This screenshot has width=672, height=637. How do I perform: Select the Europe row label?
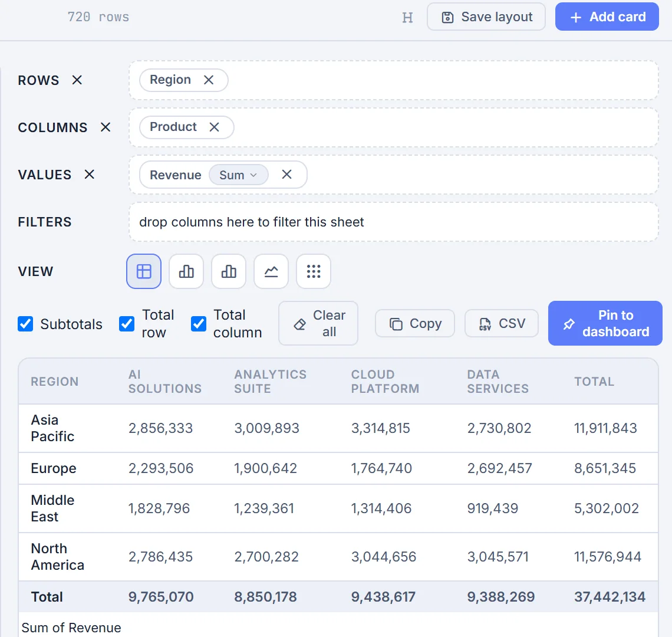pos(54,468)
